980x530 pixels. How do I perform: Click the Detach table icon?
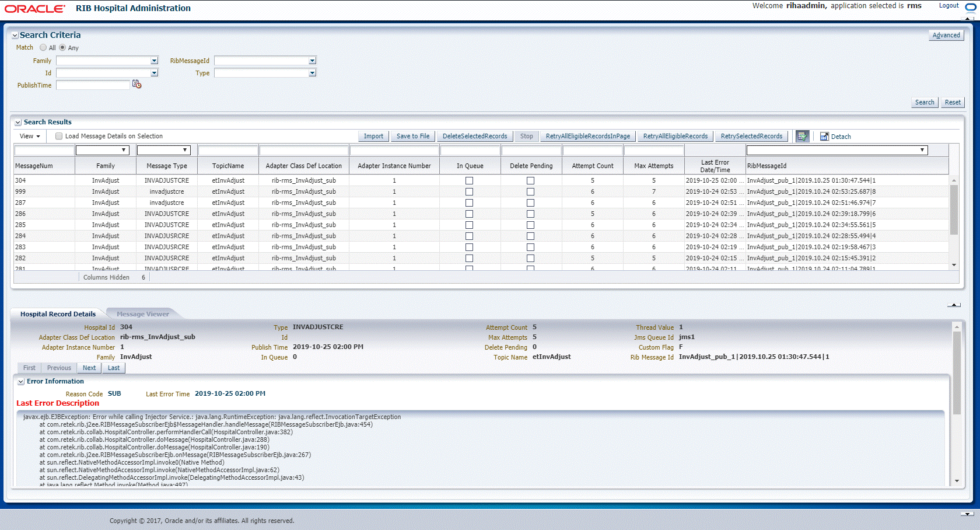824,137
